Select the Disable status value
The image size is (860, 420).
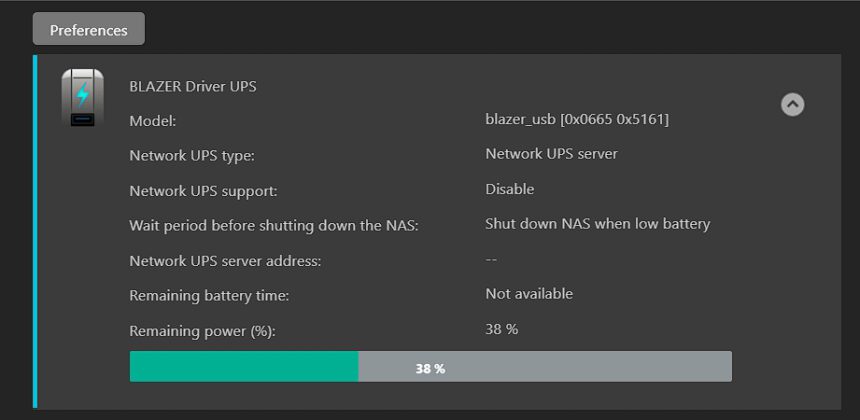510,189
